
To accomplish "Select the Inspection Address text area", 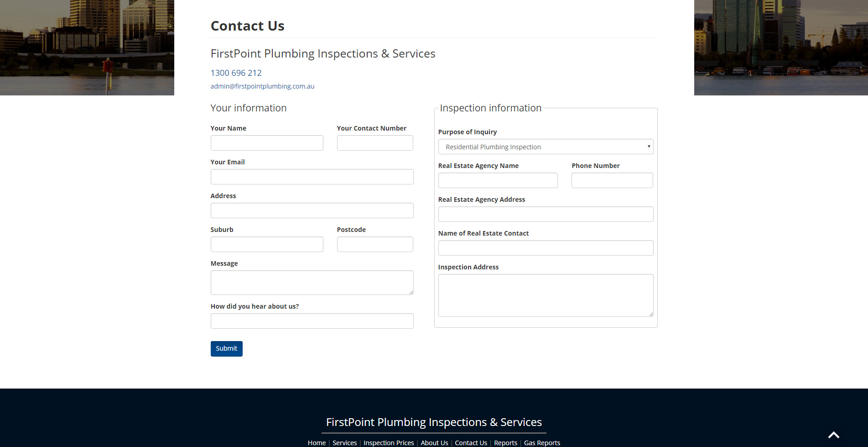I will [546, 295].
